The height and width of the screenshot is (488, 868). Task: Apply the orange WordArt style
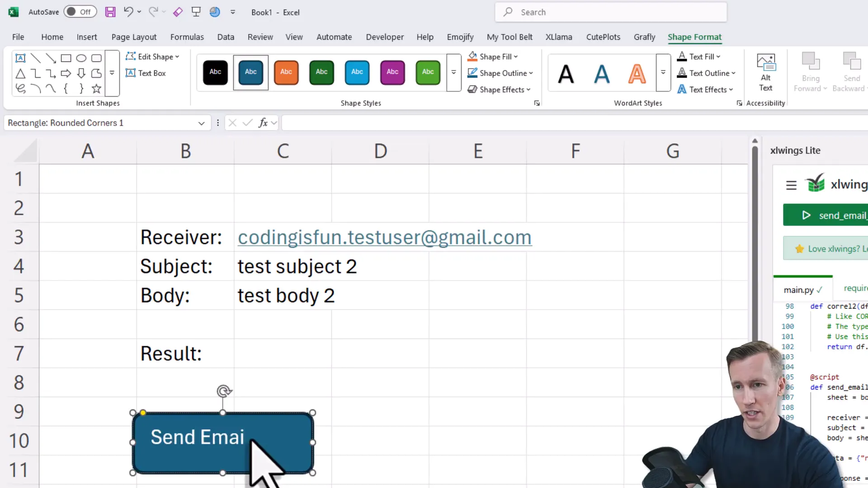pyautogui.click(x=637, y=73)
